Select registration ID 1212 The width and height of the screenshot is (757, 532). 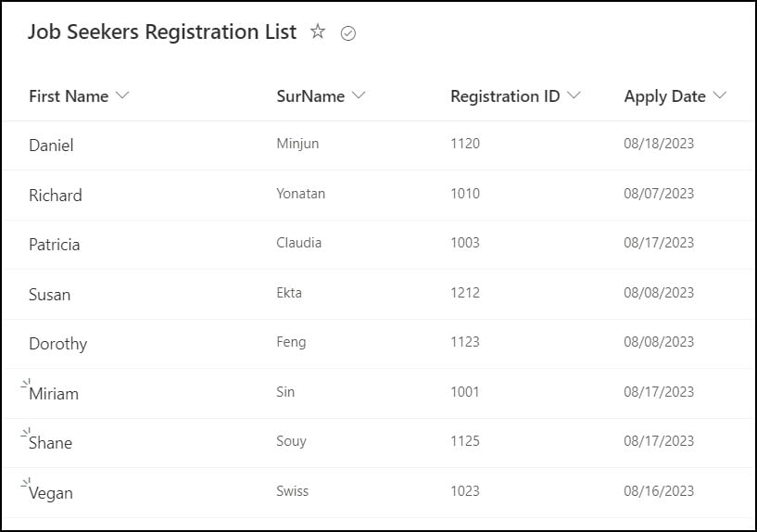(x=465, y=293)
